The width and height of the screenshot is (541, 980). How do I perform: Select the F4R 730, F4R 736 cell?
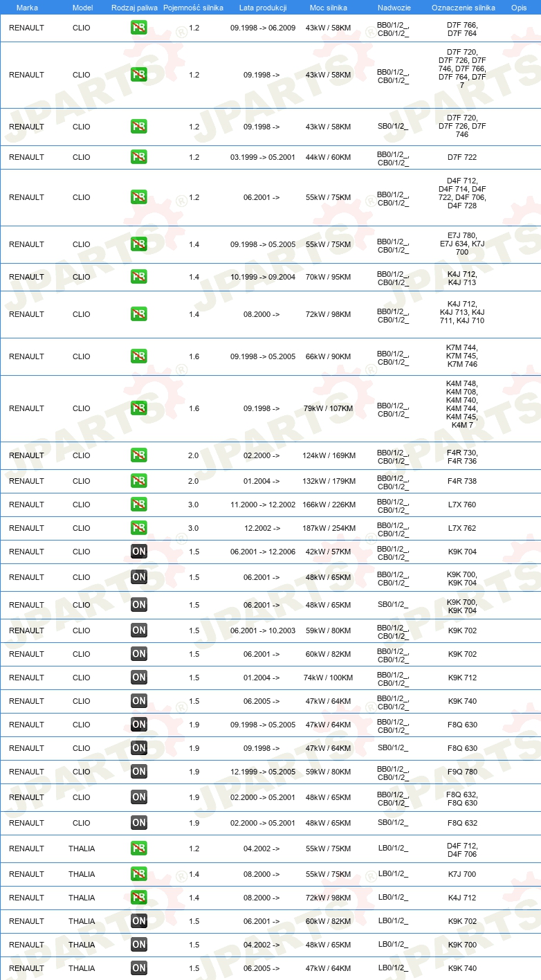click(462, 456)
